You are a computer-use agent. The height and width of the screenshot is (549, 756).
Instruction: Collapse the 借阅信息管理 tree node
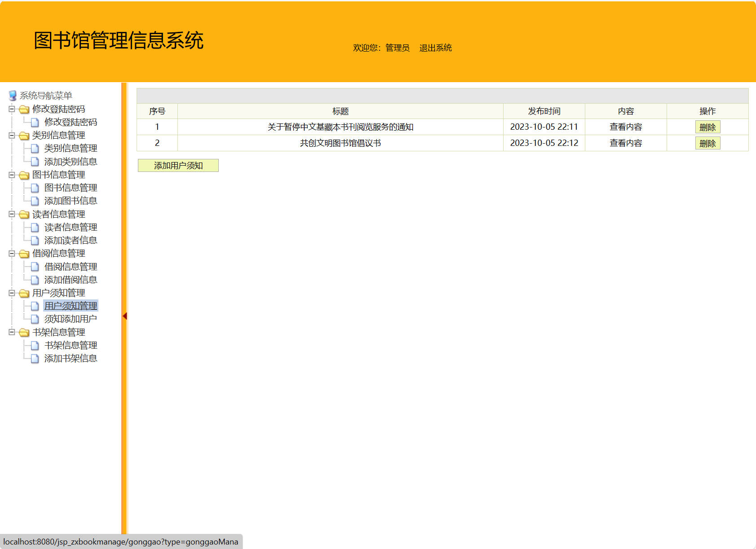pos(12,254)
